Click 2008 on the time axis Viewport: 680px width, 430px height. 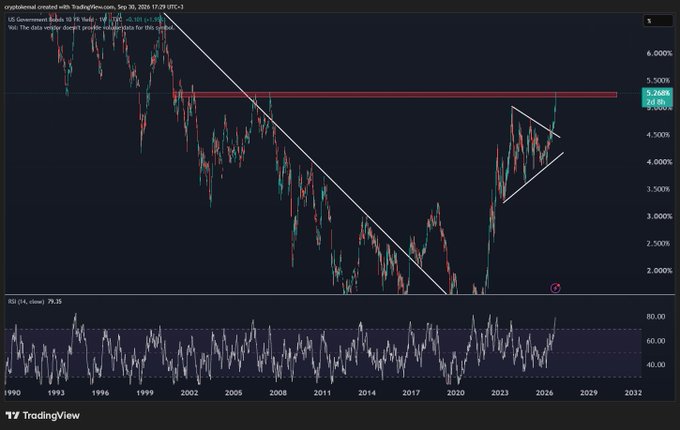point(278,393)
